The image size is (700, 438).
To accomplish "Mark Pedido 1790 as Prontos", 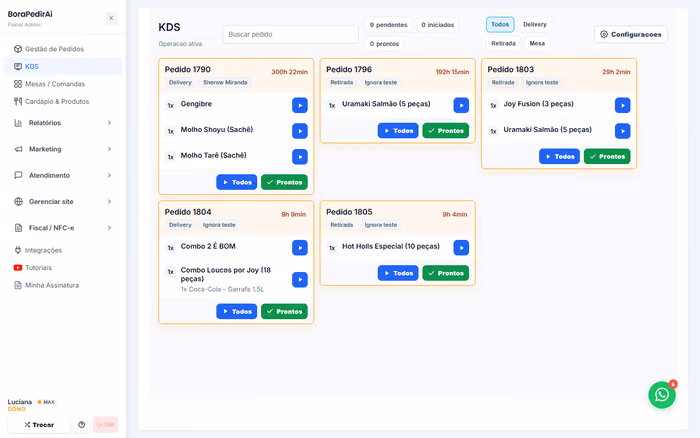I will pos(284,182).
